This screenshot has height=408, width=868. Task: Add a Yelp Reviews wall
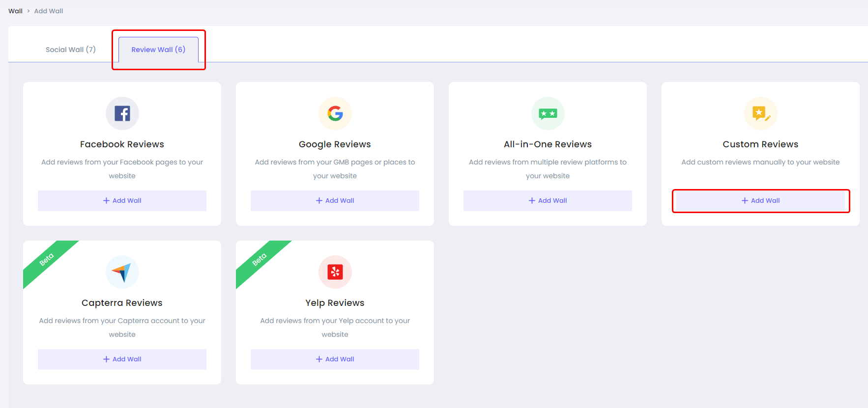click(x=335, y=359)
